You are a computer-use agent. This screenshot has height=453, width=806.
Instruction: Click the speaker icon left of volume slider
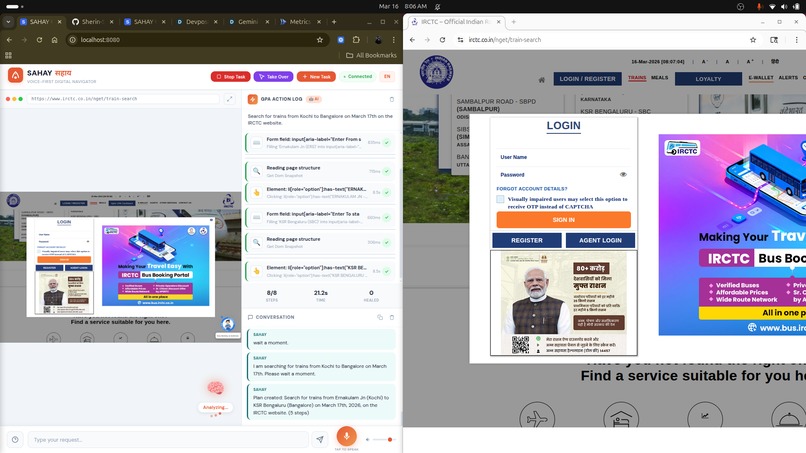click(368, 440)
